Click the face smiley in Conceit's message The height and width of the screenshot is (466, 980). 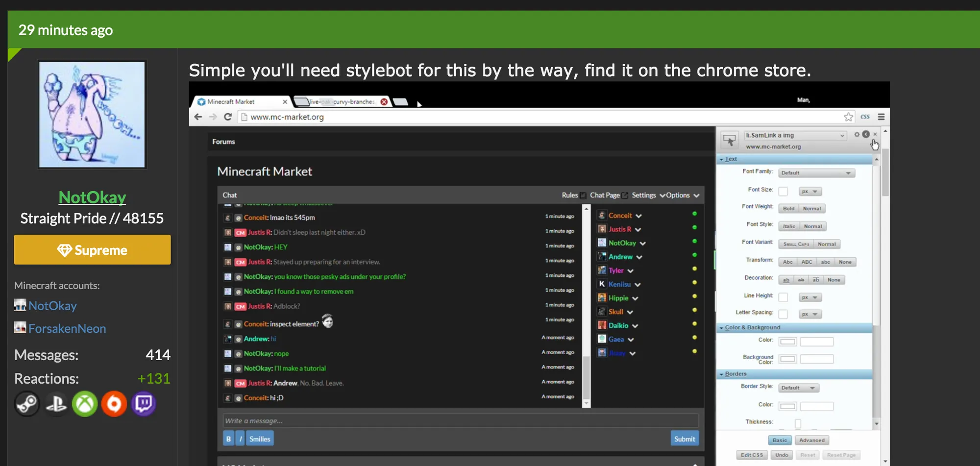[327, 321]
